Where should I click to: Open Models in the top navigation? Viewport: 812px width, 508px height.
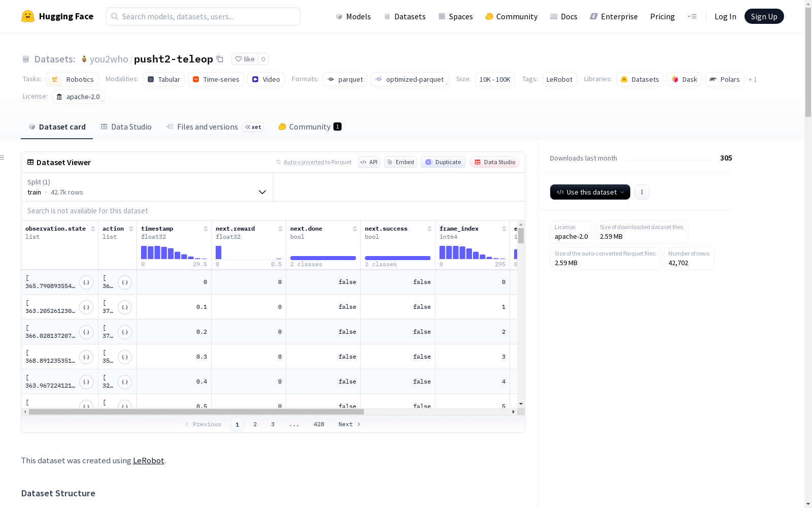pos(353,16)
